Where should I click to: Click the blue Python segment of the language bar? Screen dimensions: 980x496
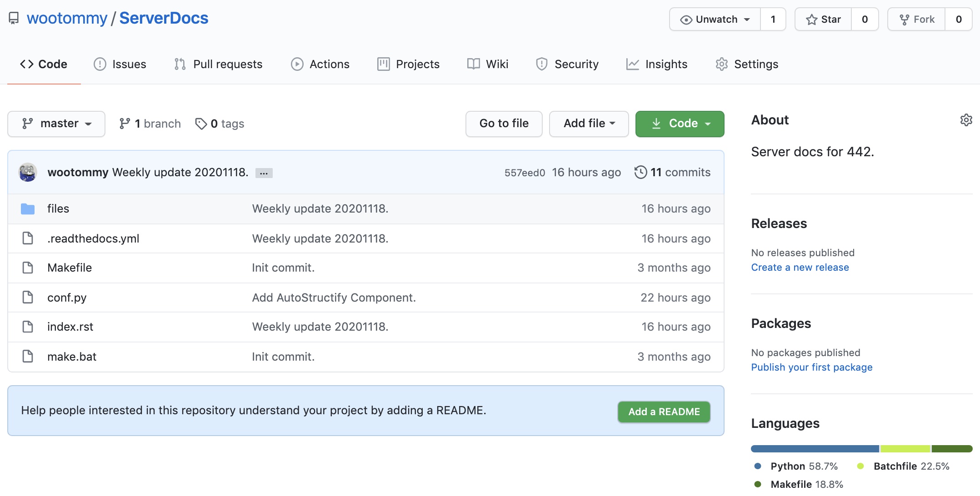pos(815,449)
